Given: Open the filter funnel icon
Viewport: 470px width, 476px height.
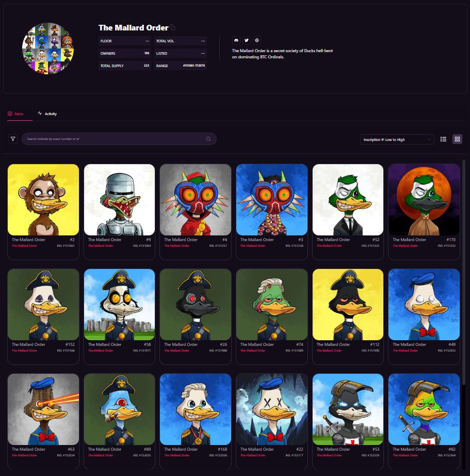Looking at the screenshot, I should (13, 139).
